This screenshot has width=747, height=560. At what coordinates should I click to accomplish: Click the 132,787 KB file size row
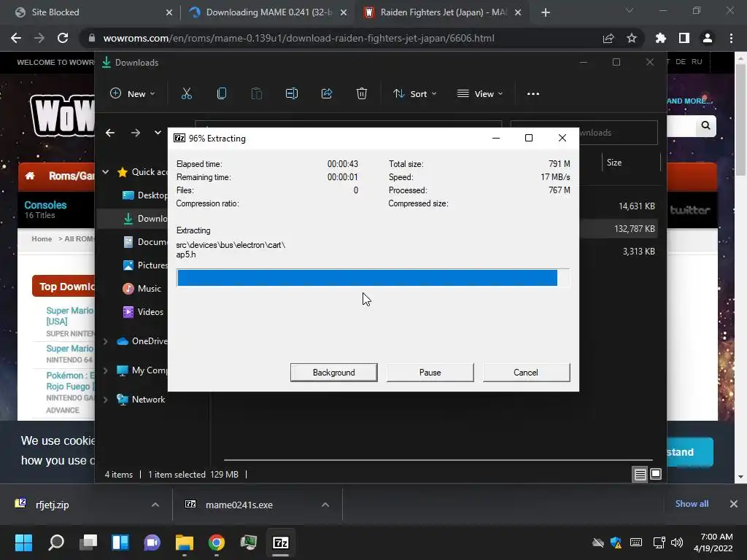pos(634,229)
